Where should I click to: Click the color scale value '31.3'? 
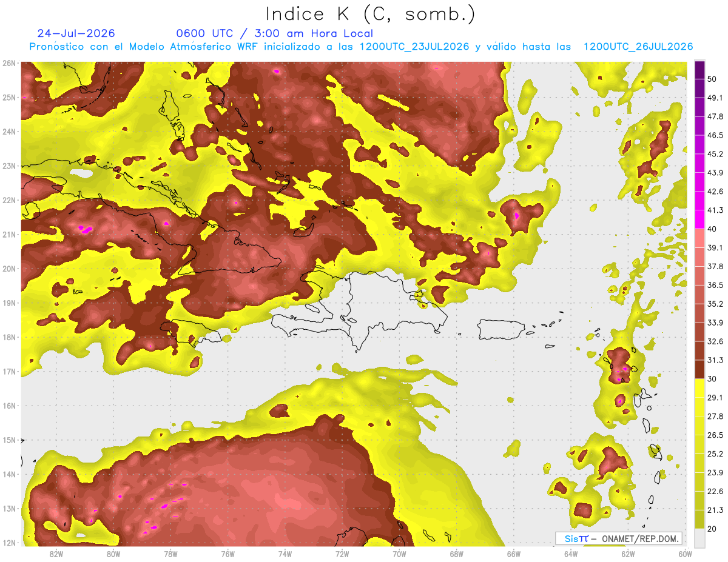[715, 360]
